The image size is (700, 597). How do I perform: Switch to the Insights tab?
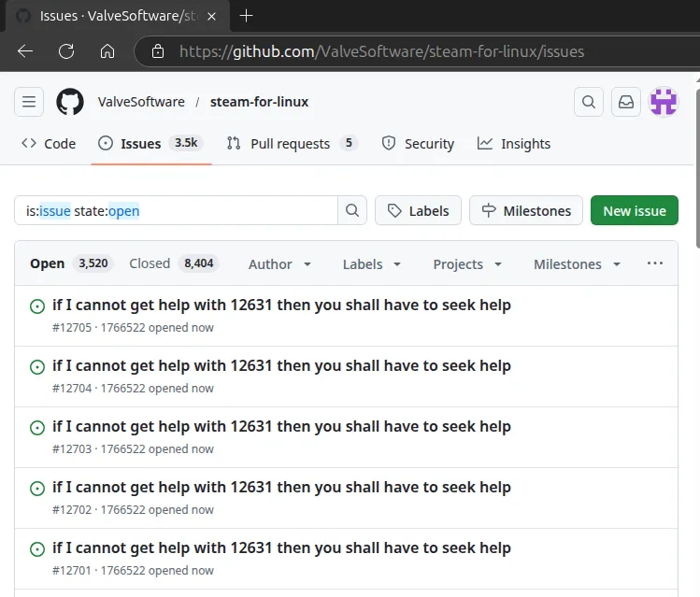coord(514,144)
